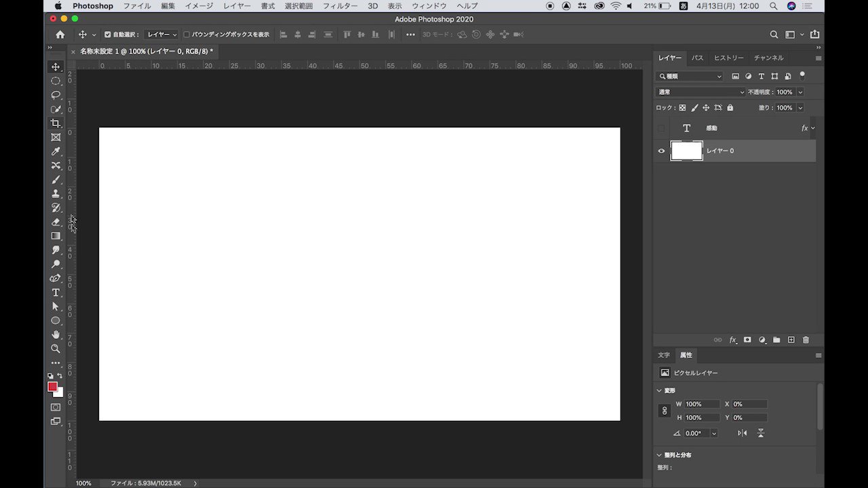Toggle lock image pixels brush icon

694,108
